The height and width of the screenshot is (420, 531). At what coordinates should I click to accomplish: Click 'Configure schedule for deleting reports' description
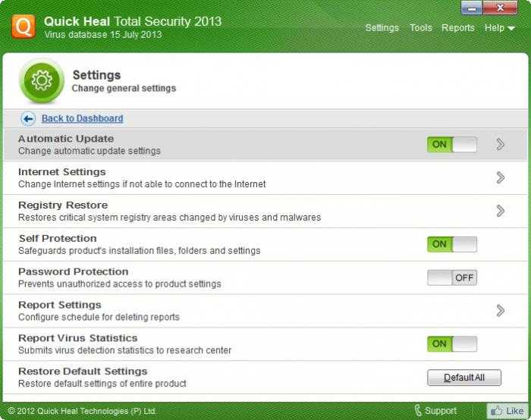click(x=99, y=317)
